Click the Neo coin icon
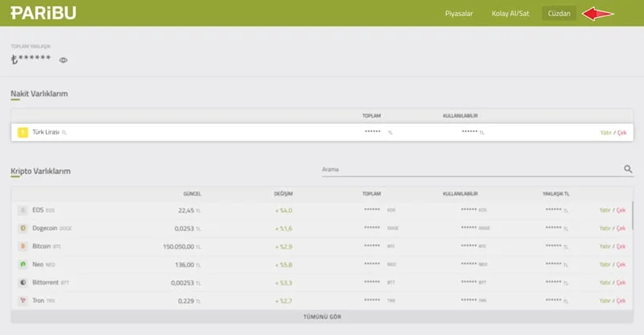Screen dimensions: 644x335 (23, 264)
